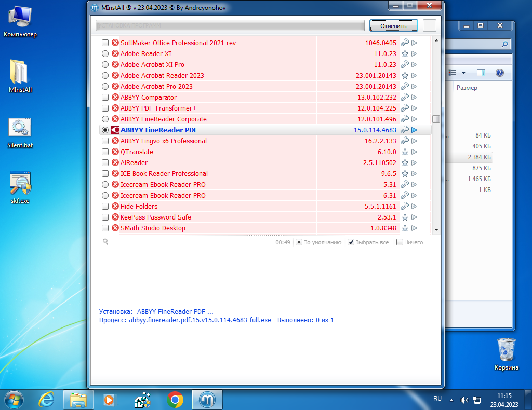Click the program list scrollbar thumb
Screen dimensions: 532x410
pyautogui.click(x=436, y=119)
